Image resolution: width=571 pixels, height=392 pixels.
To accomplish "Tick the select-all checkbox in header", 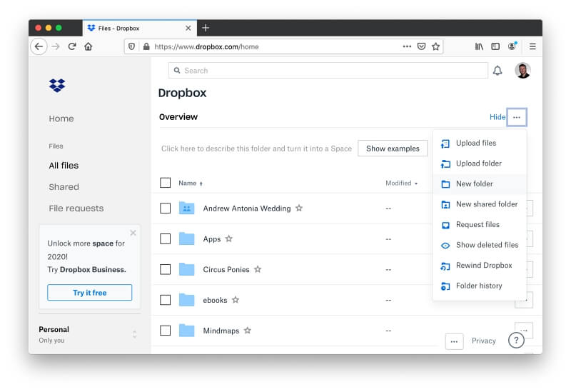I will click(x=166, y=183).
